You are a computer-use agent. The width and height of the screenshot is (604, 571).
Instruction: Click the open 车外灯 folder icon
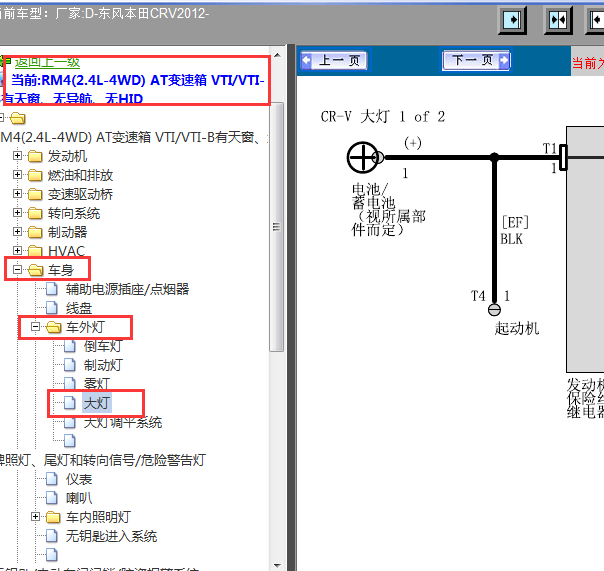[54, 327]
